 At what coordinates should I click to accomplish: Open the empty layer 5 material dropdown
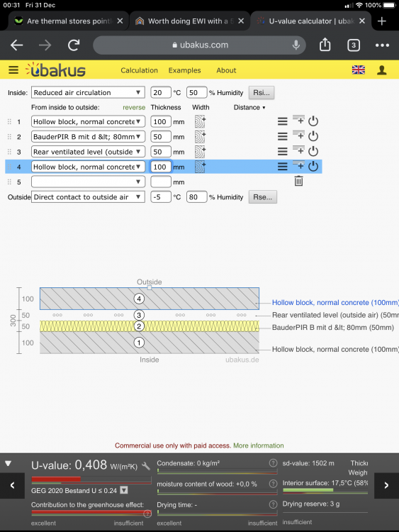88,182
